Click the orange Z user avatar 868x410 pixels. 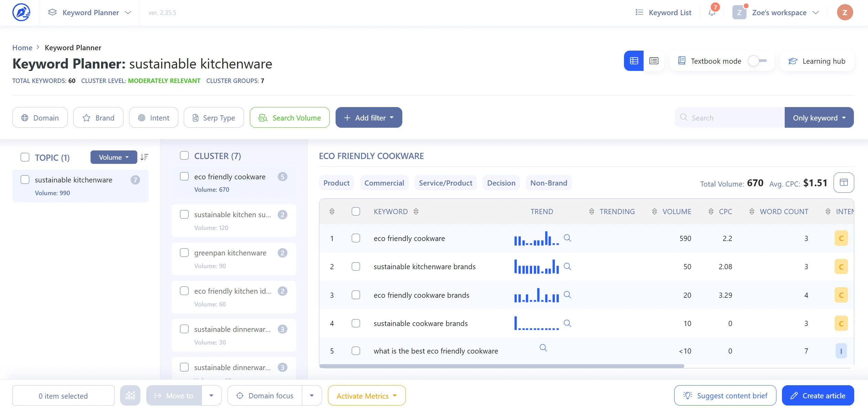[x=845, y=12]
